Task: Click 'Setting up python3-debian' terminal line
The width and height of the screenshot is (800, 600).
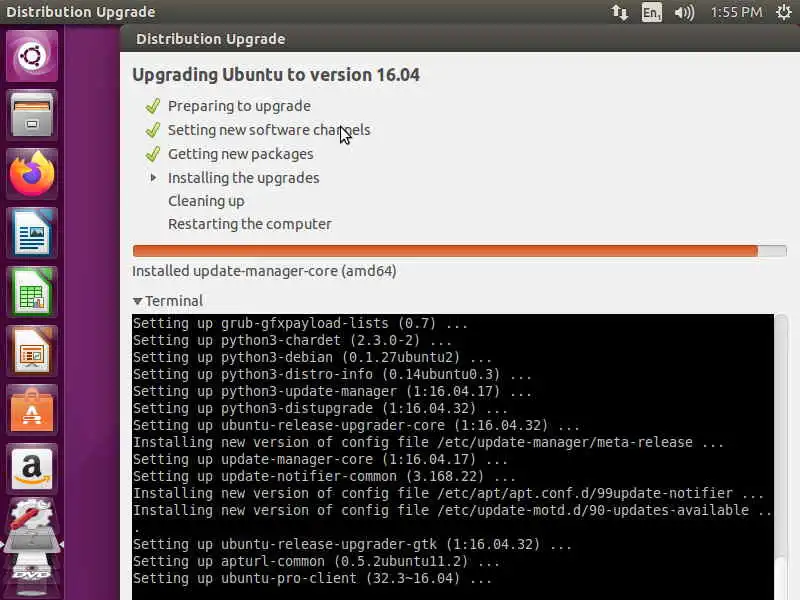Action: pyautogui.click(x=312, y=357)
